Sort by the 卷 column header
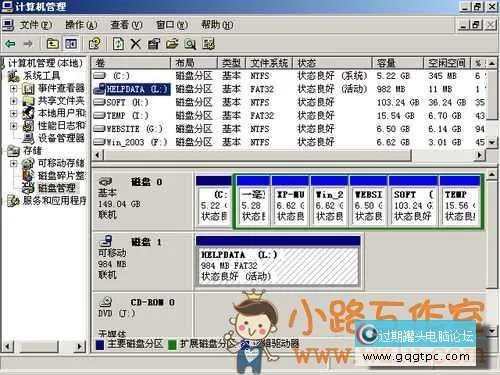The width and height of the screenshot is (500, 375). coord(131,63)
